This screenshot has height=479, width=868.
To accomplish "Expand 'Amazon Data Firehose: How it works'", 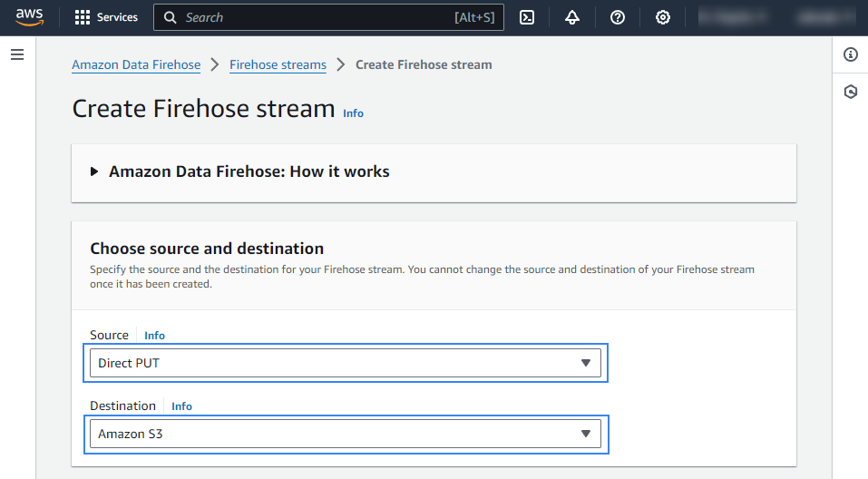I will [249, 171].
